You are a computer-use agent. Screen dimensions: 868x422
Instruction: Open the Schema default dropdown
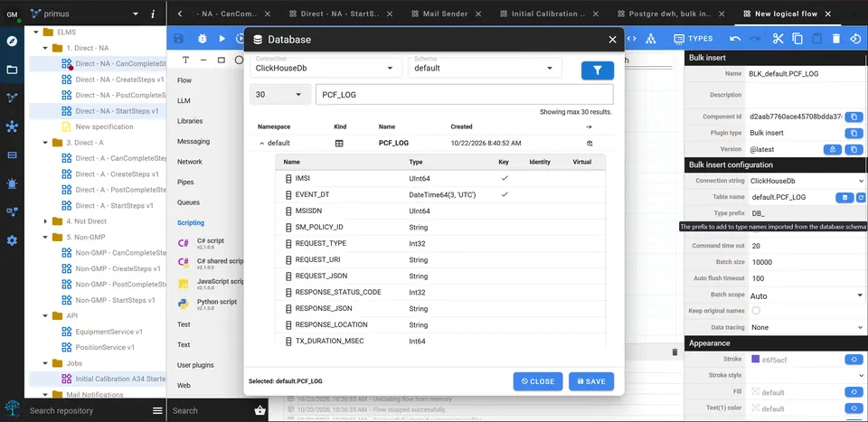tap(485, 68)
